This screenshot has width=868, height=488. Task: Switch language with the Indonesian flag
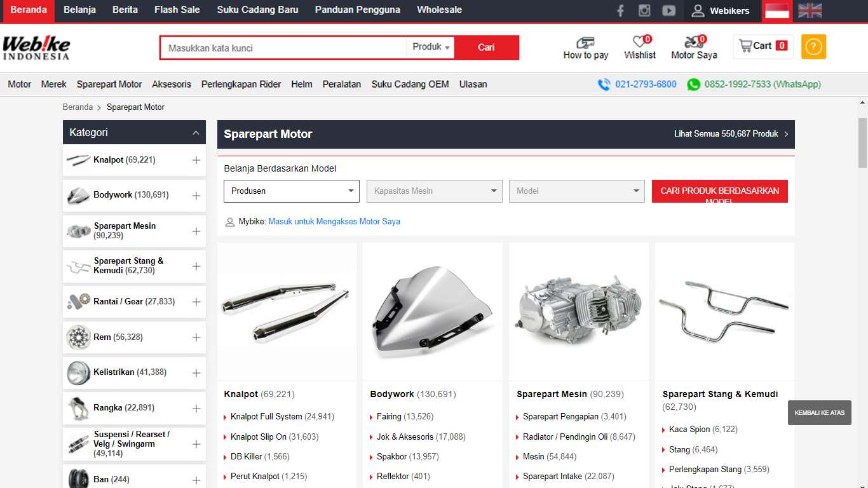point(776,10)
